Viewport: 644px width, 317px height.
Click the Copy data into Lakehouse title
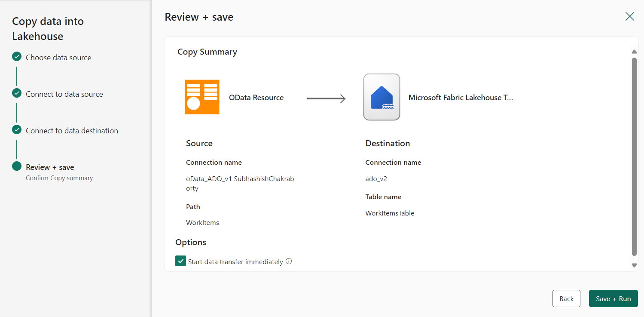48,29
